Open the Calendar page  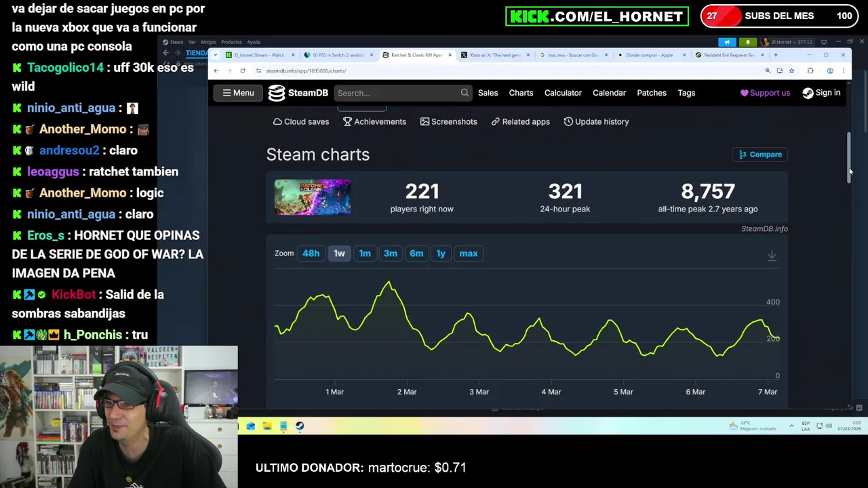(609, 93)
